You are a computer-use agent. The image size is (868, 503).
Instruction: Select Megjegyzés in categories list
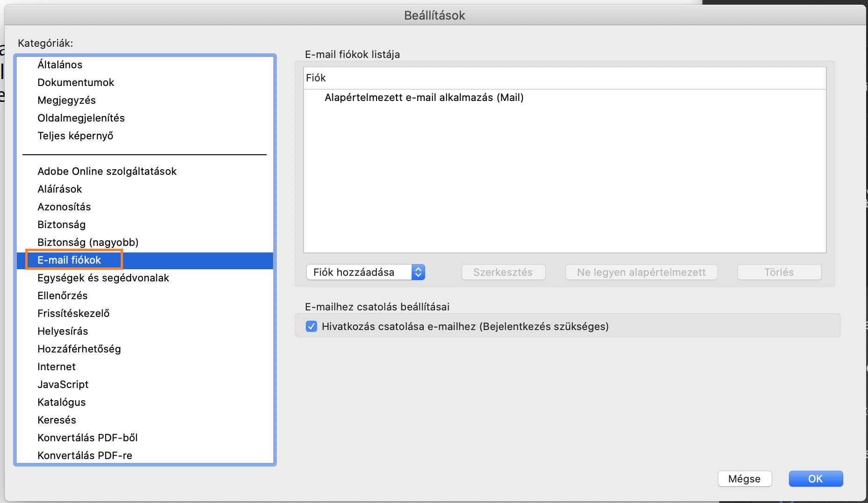(145, 100)
